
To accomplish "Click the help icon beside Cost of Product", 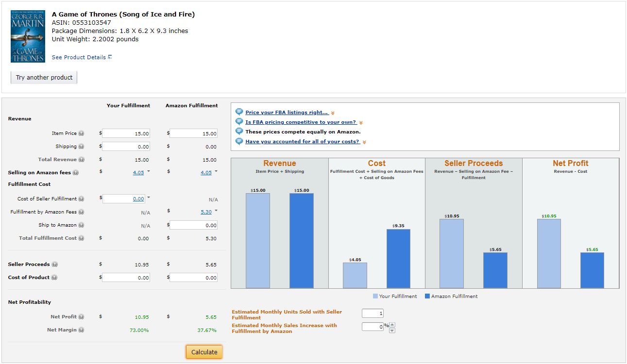I will [54, 278].
